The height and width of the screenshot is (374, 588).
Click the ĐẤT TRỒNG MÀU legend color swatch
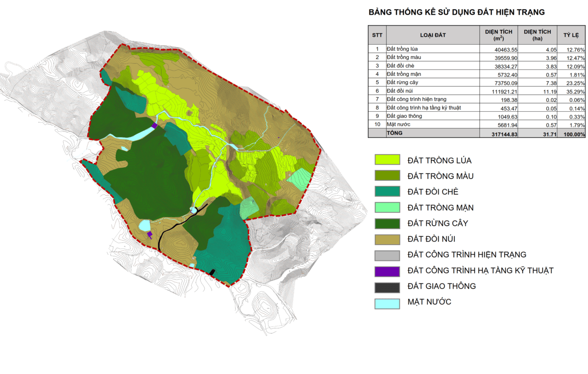(x=387, y=175)
